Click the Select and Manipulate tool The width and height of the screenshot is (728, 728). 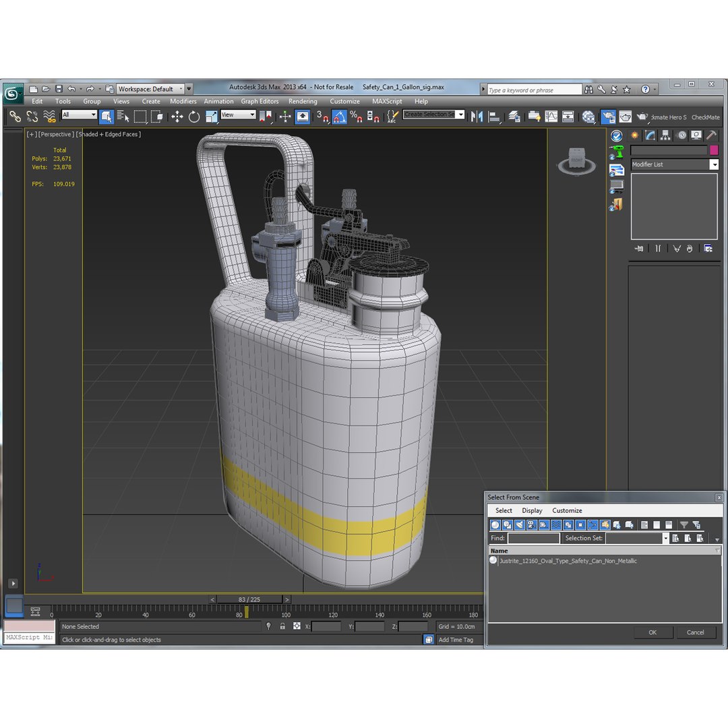click(285, 117)
